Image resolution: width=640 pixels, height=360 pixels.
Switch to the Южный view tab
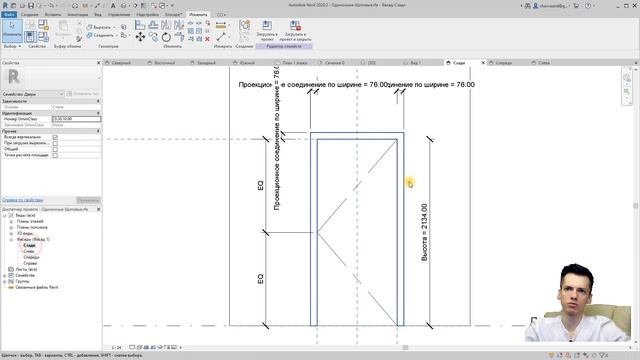pos(247,63)
